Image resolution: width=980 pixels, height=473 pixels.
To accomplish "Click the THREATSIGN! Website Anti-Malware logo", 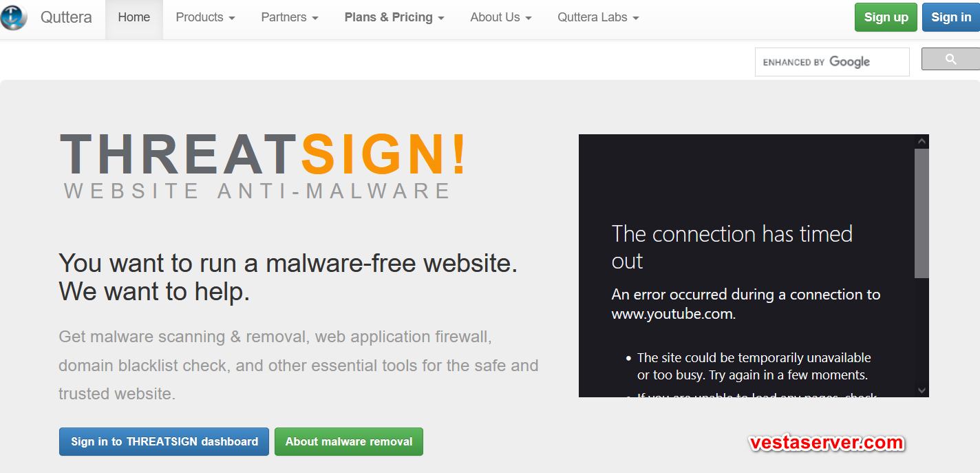I will (x=263, y=166).
